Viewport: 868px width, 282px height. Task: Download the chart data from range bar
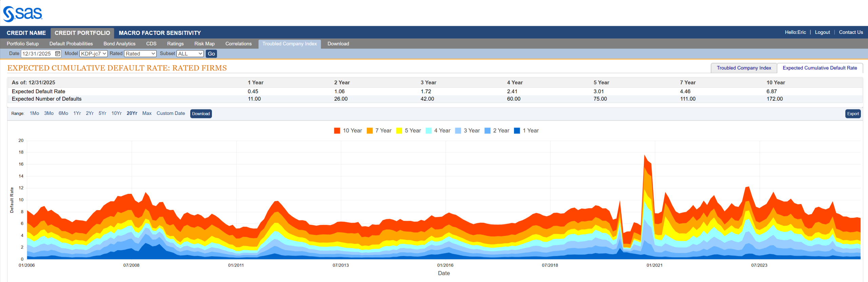tap(201, 114)
